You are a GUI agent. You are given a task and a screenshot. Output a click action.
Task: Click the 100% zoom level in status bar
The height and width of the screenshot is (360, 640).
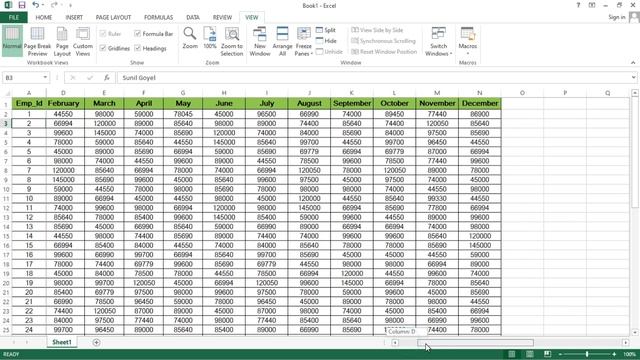629,354
